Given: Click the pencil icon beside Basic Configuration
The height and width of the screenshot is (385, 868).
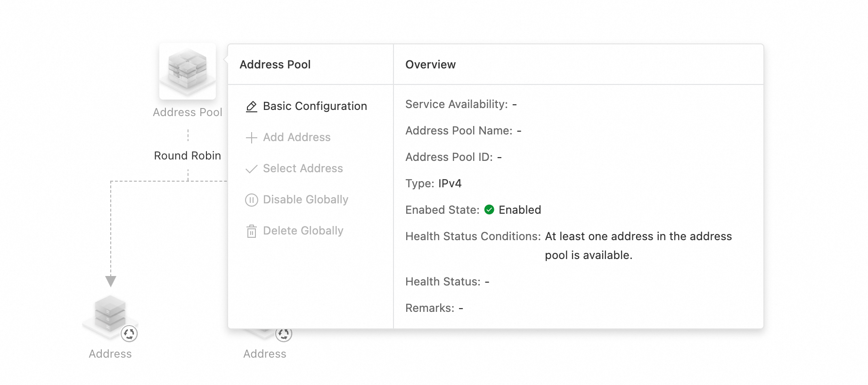Looking at the screenshot, I should [252, 107].
